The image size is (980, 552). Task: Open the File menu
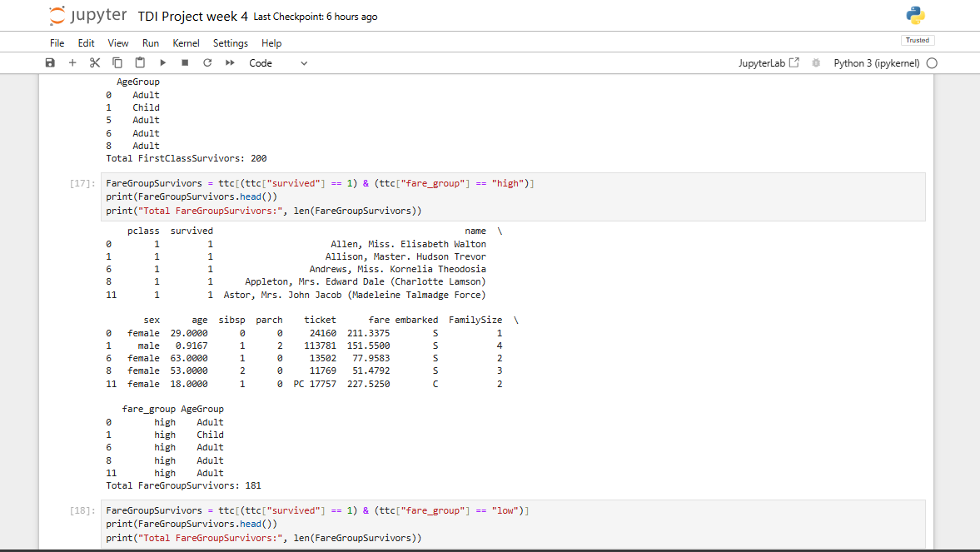pyautogui.click(x=57, y=43)
